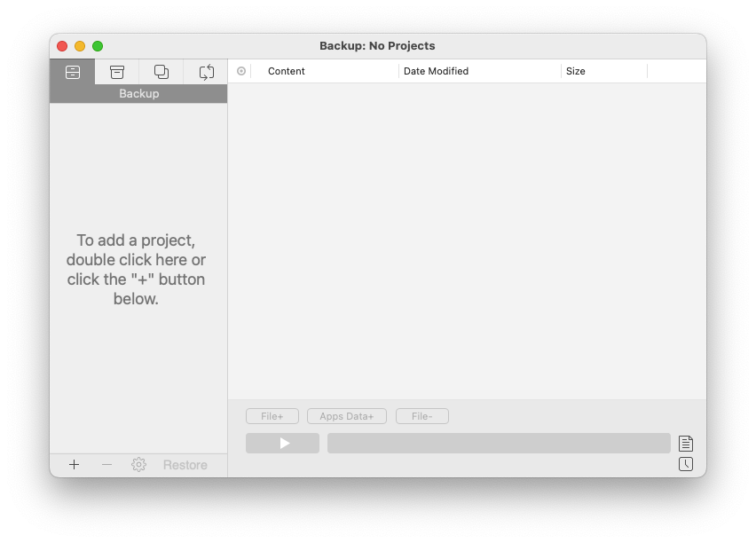
Task: Click the backup progress bar
Action: pyautogui.click(x=499, y=443)
